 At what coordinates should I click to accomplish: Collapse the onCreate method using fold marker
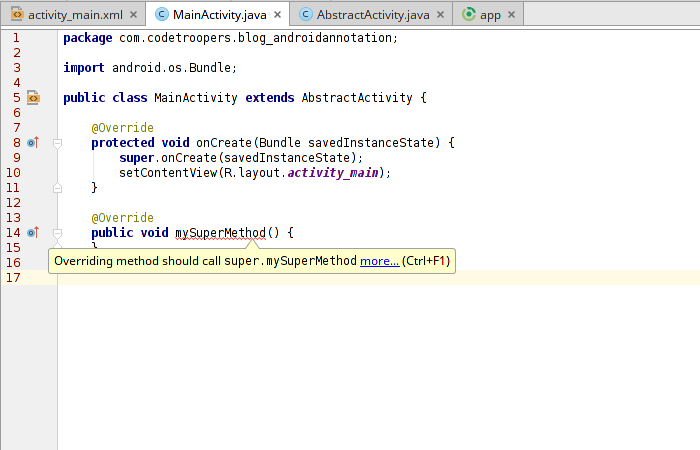coord(57,143)
